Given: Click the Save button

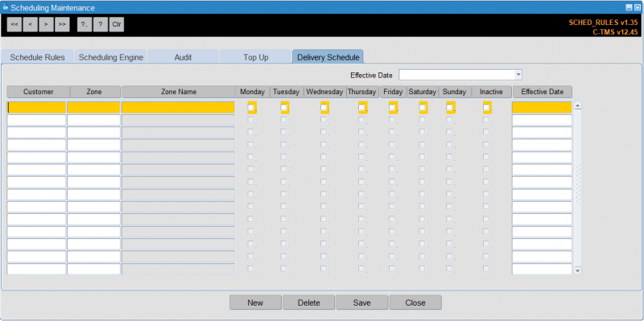Looking at the screenshot, I should click(361, 303).
